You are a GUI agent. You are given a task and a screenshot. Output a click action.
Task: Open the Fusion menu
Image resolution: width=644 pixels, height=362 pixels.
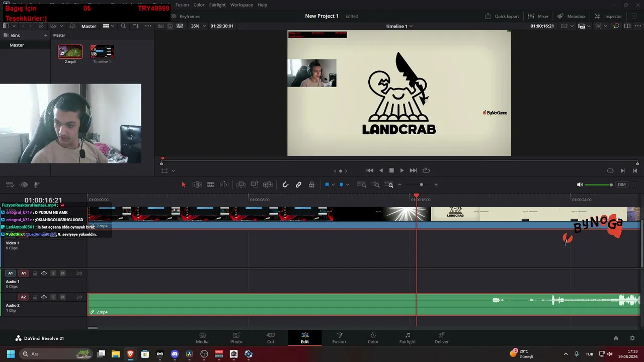click(x=182, y=5)
